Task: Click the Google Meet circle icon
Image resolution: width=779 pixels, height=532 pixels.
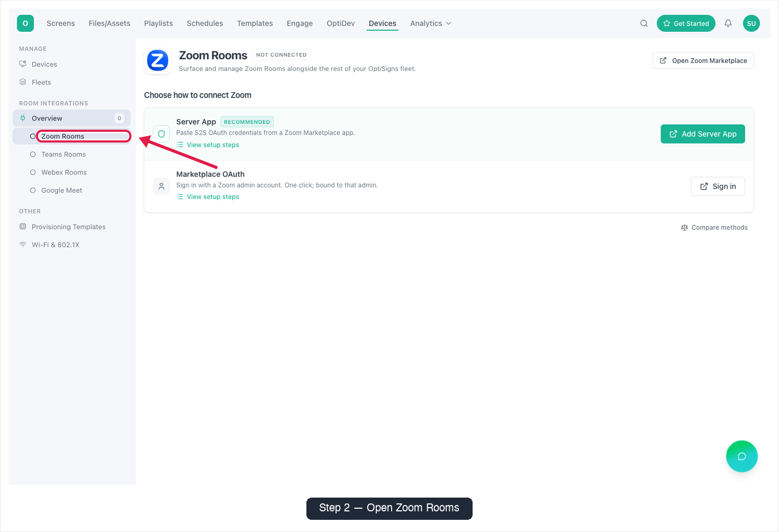Action: (33, 190)
